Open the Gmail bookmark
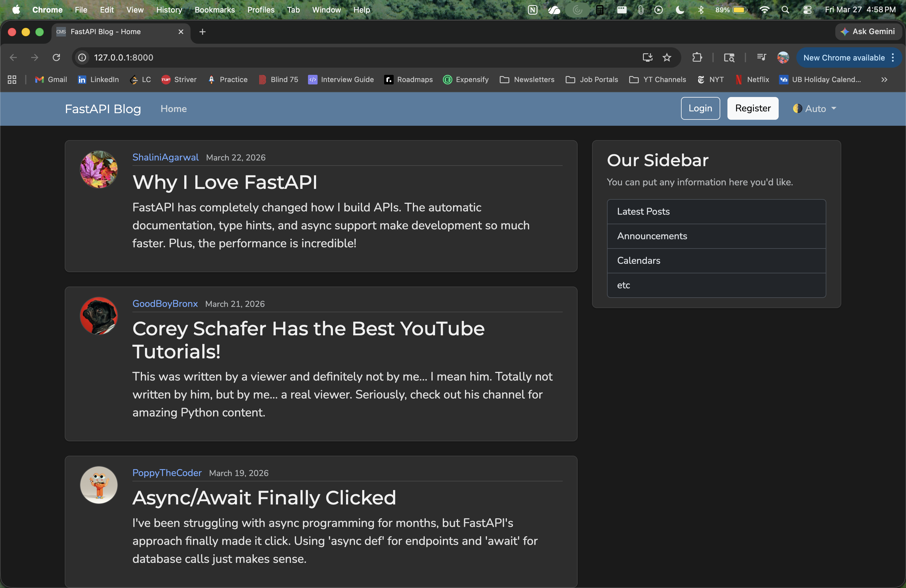 coord(51,80)
